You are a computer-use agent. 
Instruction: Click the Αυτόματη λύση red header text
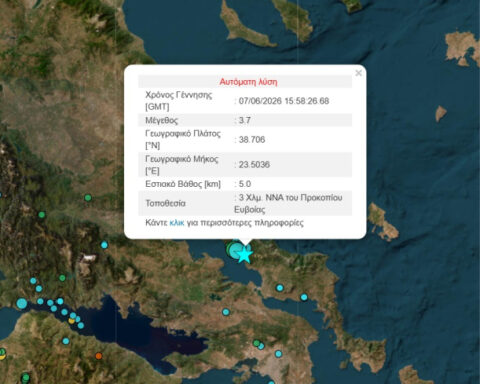coord(248,82)
